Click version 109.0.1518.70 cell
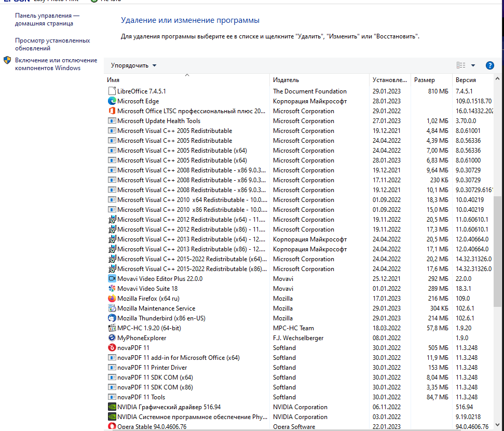 point(473,101)
